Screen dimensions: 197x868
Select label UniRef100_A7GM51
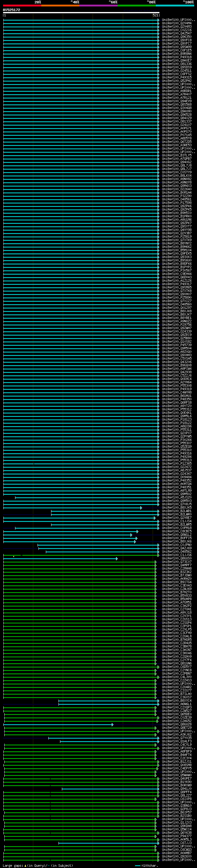(176, 603)
